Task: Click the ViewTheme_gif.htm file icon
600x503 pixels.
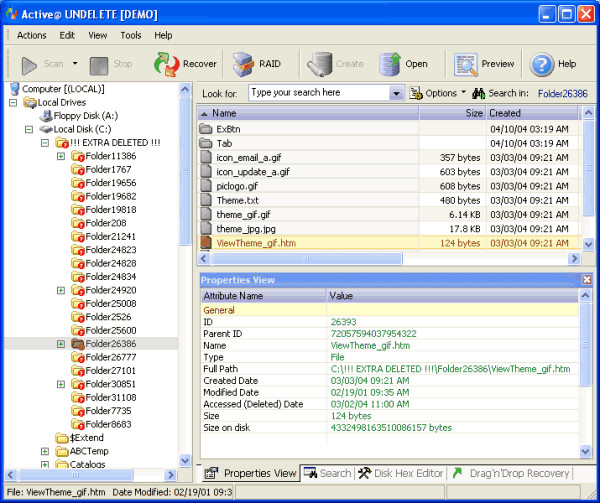Action: coord(206,243)
